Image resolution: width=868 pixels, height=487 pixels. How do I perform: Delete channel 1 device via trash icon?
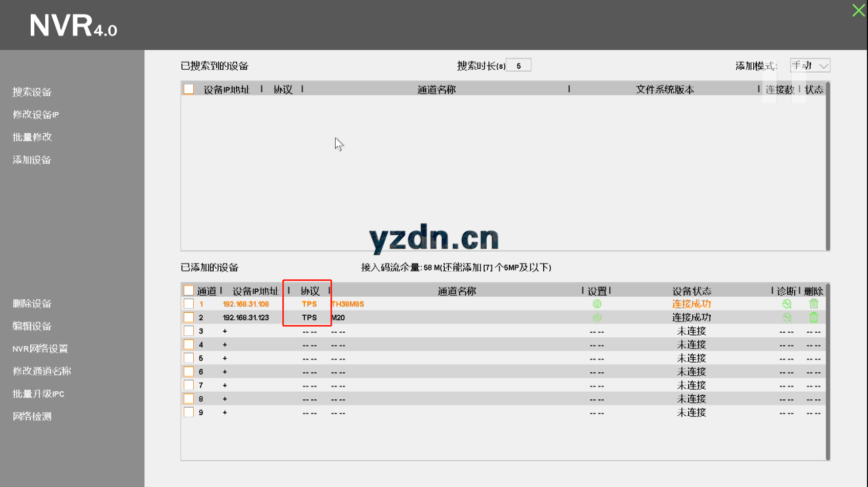point(814,303)
